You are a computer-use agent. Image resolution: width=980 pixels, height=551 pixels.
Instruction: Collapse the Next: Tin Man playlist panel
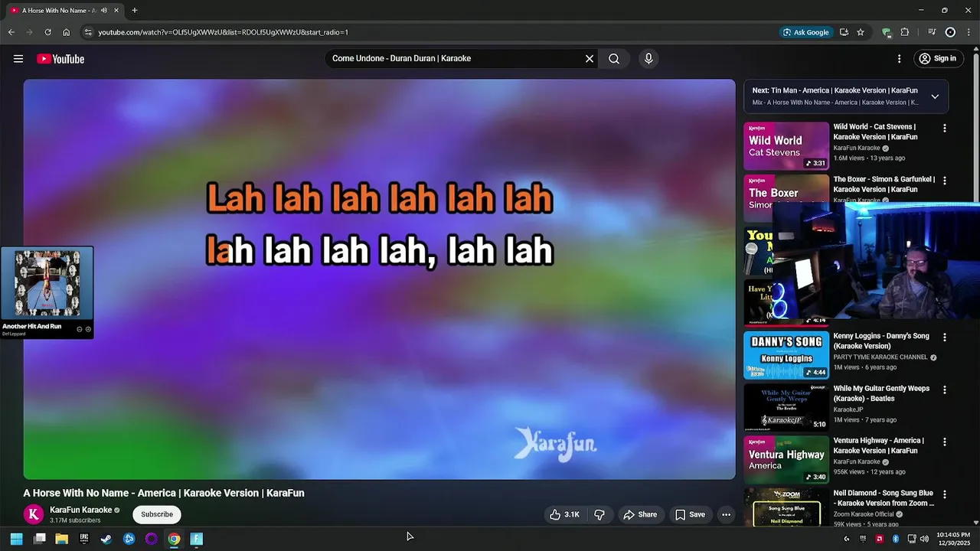(935, 96)
